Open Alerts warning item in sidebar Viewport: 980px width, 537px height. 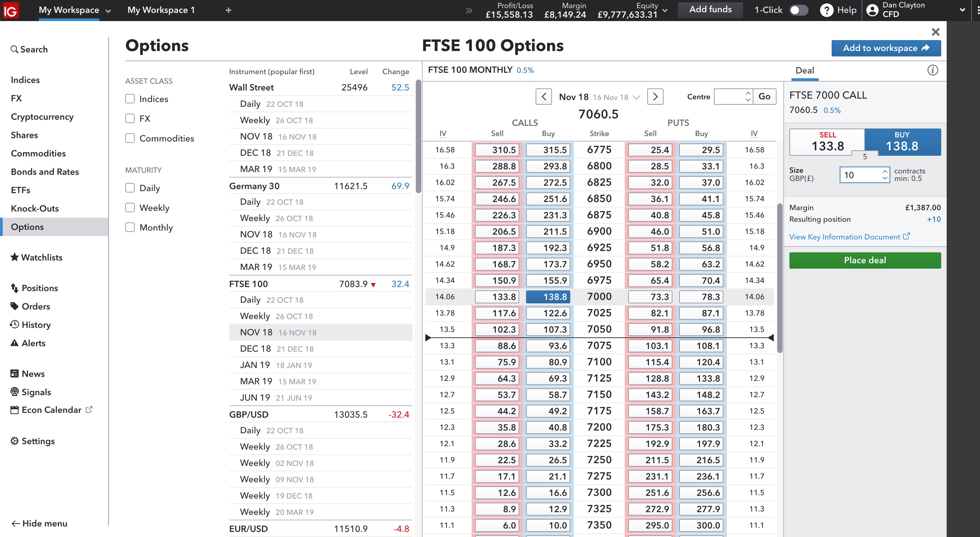(x=28, y=343)
